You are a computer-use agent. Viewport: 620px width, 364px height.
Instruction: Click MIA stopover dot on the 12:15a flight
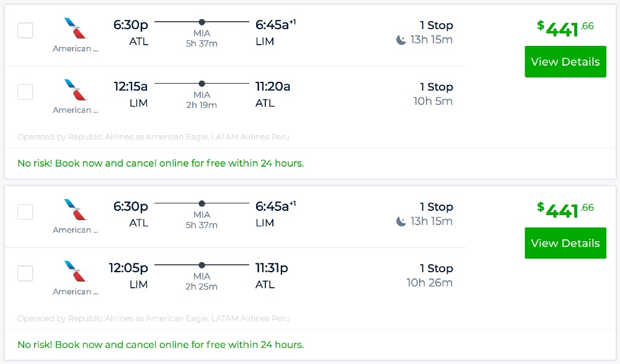click(201, 84)
